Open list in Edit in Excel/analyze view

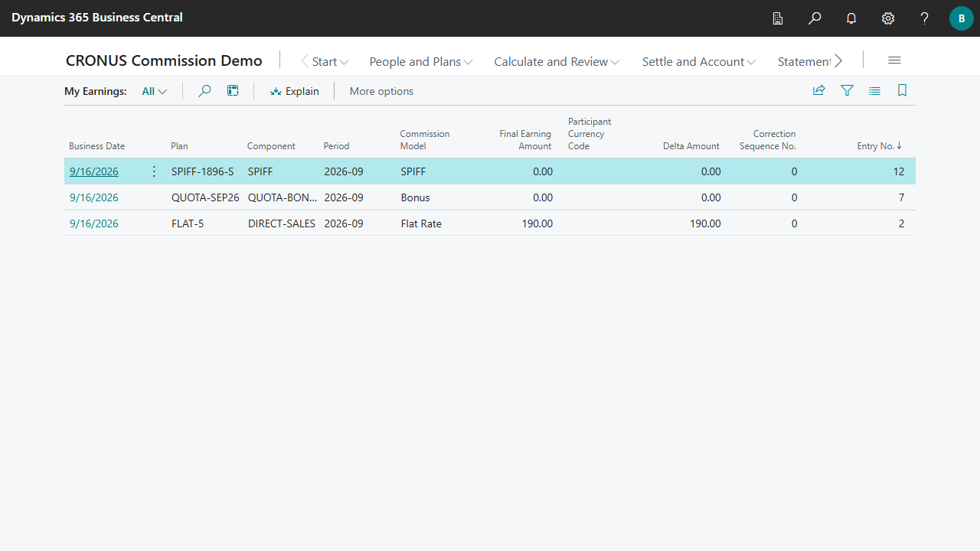click(234, 91)
